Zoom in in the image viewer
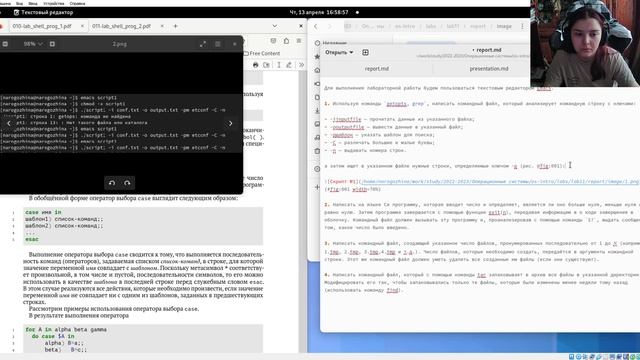 pos(52,44)
